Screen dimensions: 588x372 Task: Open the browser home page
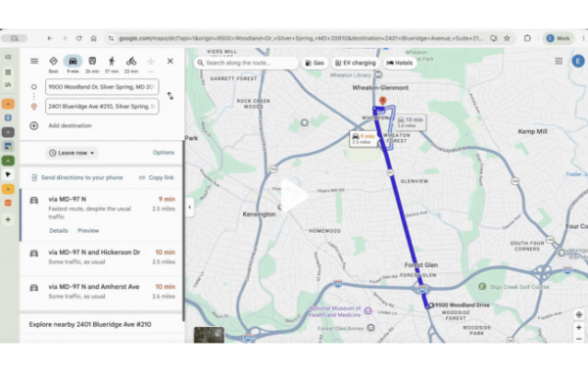coord(94,38)
